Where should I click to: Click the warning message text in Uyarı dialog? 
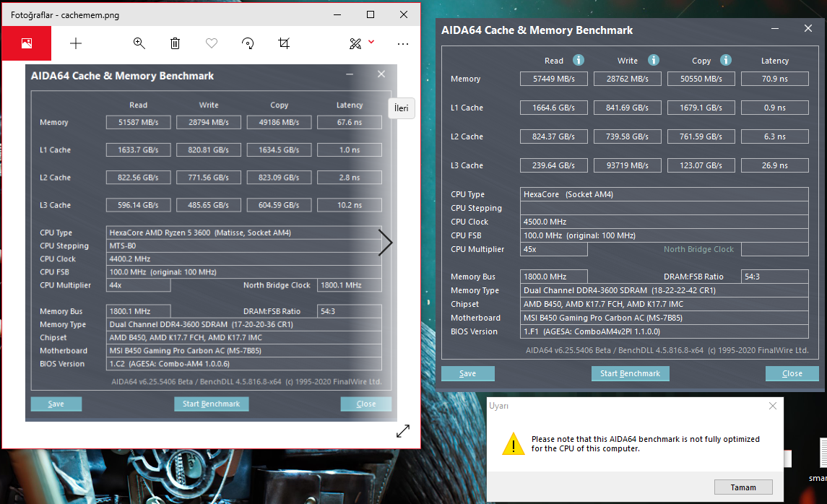tap(646, 444)
